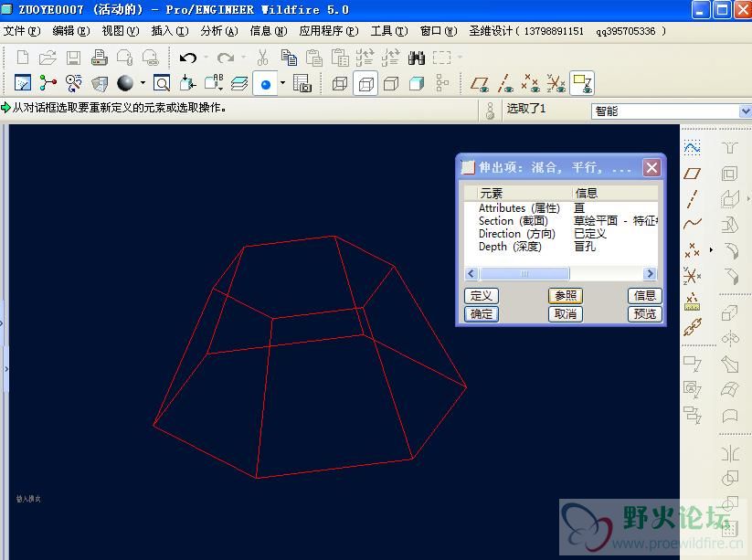The image size is (752, 560).
Task: Open the 插入 (Insert) menu
Action: point(170,31)
